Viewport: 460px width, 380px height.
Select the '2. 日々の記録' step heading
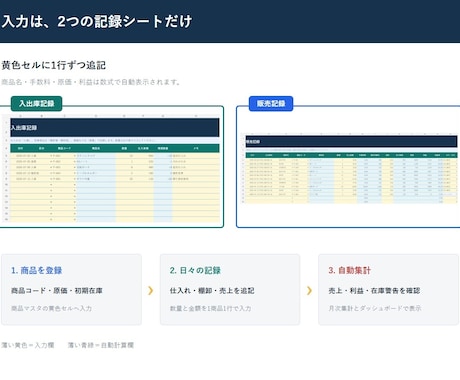(195, 270)
